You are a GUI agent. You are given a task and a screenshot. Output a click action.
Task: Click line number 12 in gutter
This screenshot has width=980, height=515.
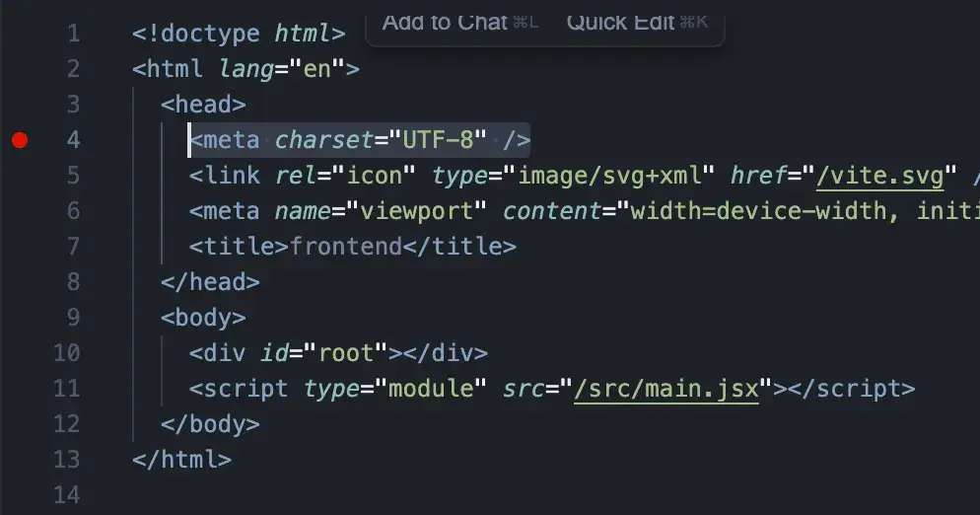point(67,424)
